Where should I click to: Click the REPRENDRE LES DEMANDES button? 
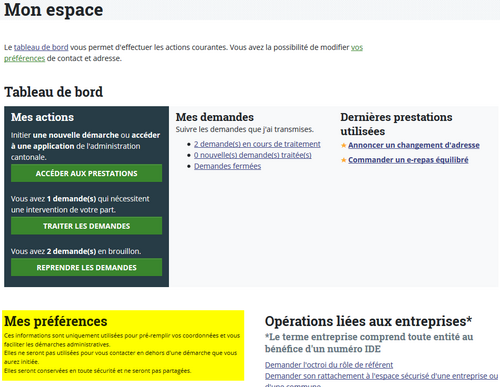pos(86,267)
